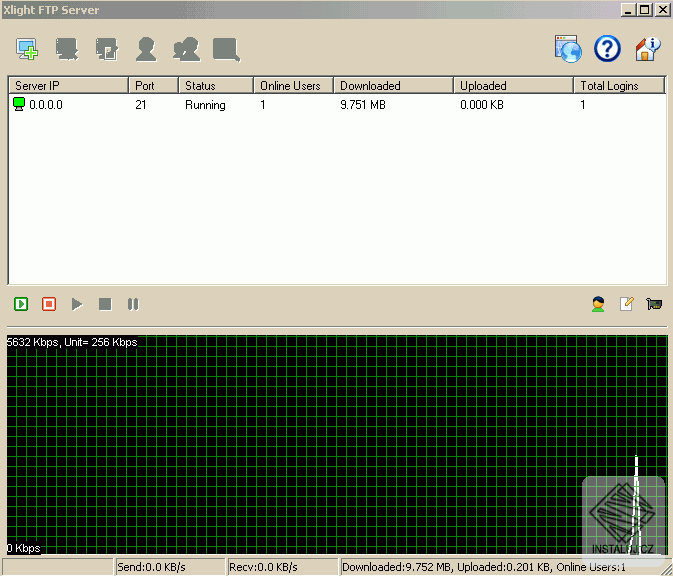Maximize the Xlight FTP Server window
673x576 pixels.
645,9
